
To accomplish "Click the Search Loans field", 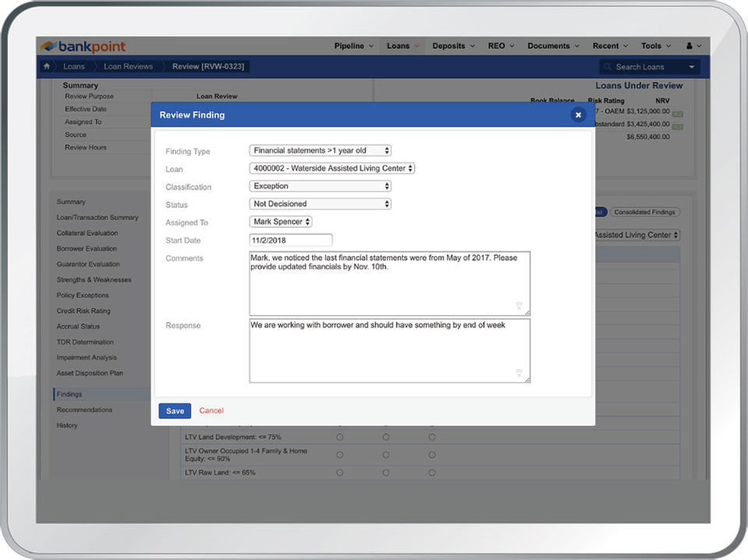I will click(x=648, y=67).
